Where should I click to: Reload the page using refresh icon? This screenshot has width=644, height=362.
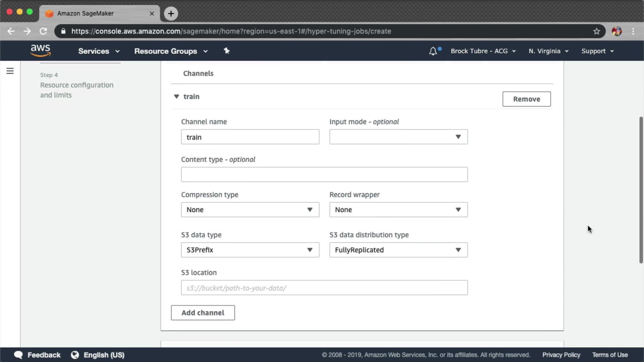pos(43,31)
